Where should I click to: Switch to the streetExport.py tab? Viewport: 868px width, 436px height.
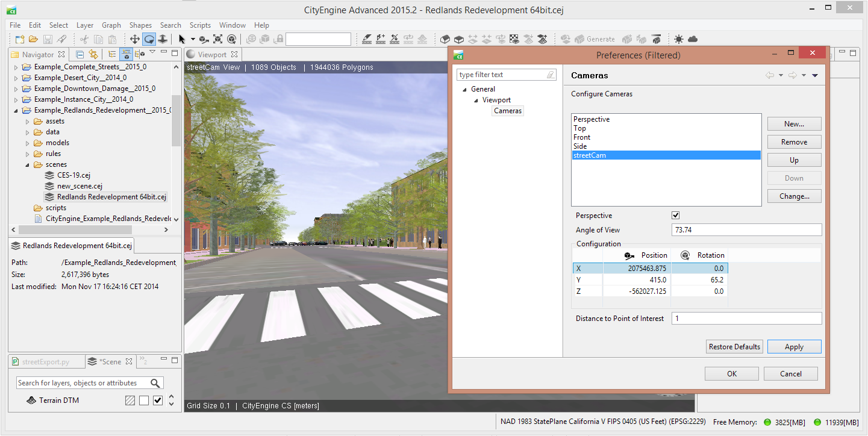coord(45,362)
